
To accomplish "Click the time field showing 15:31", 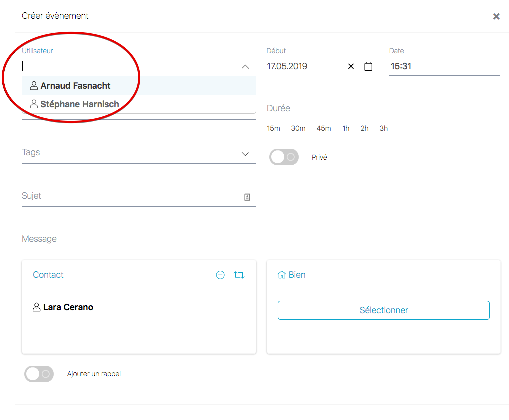I will tap(444, 66).
